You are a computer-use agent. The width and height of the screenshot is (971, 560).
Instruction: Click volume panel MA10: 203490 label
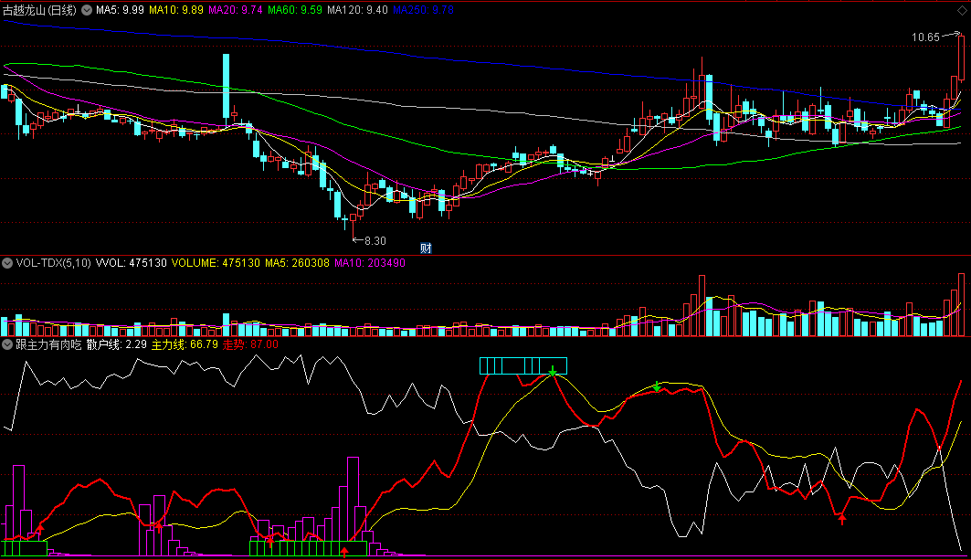370,263
